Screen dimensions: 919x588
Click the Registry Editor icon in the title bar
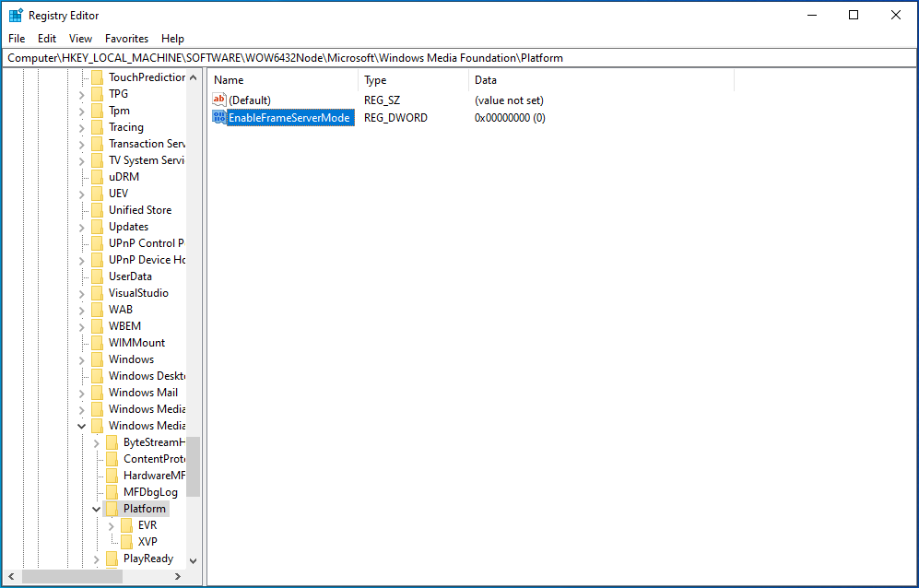(15, 14)
